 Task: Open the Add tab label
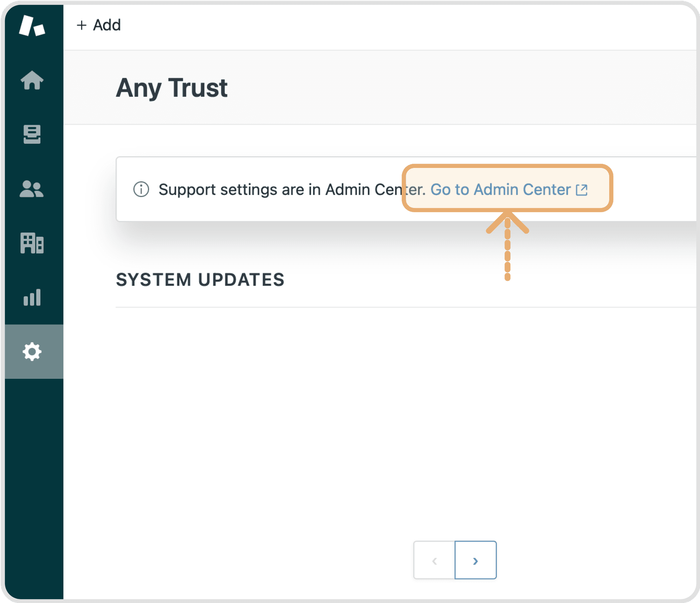(x=107, y=25)
